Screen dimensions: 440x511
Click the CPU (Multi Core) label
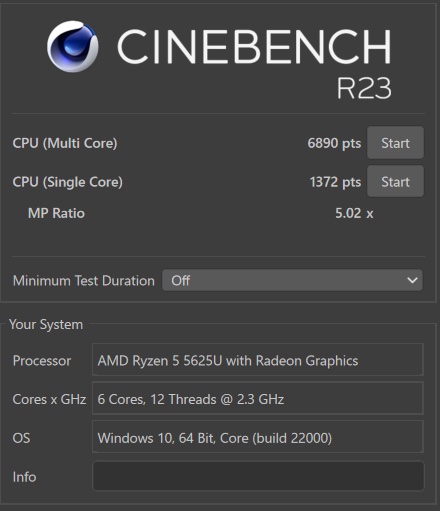click(x=65, y=143)
